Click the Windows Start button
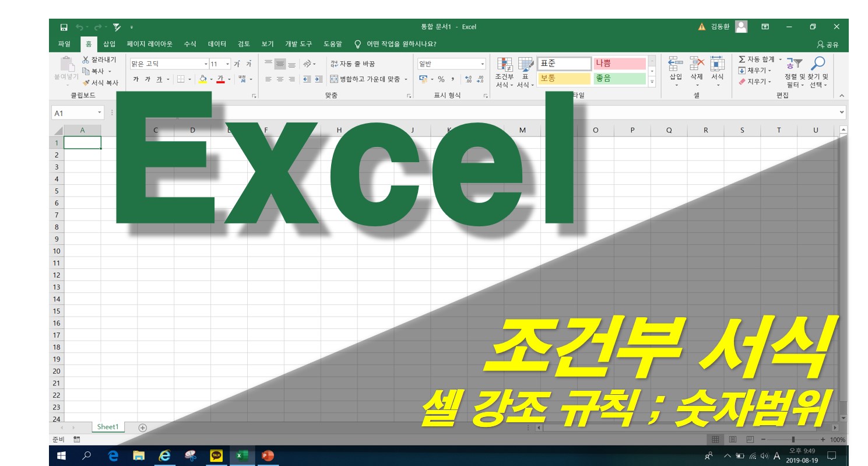Image resolution: width=868 pixels, height=466 pixels. pos(61,456)
